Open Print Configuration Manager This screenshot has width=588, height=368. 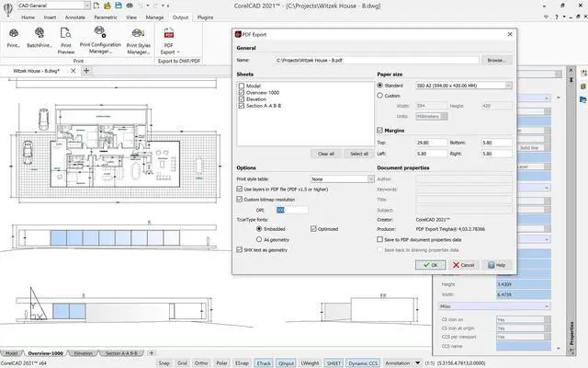point(100,40)
